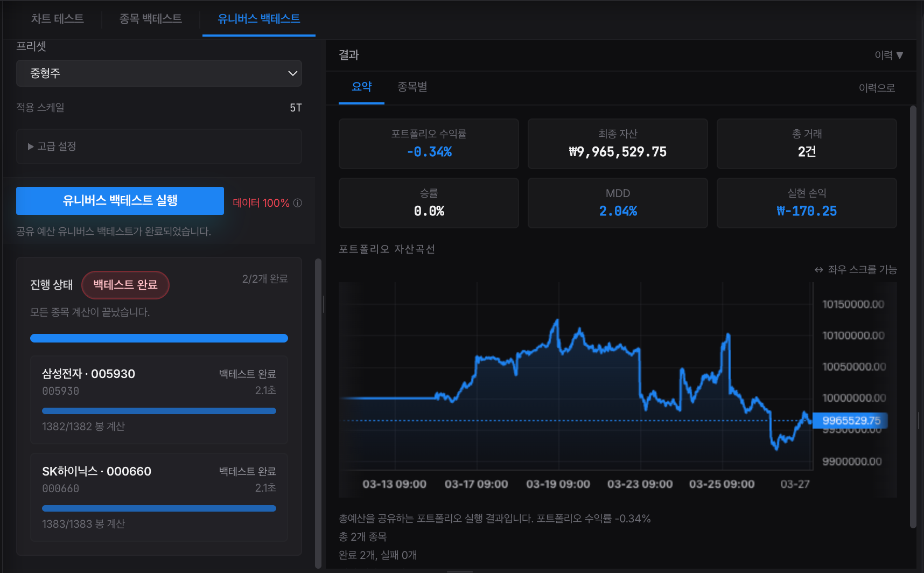Select the SK하이닉스 · 000660 item
This screenshot has height=573, width=924.
click(x=159, y=497)
